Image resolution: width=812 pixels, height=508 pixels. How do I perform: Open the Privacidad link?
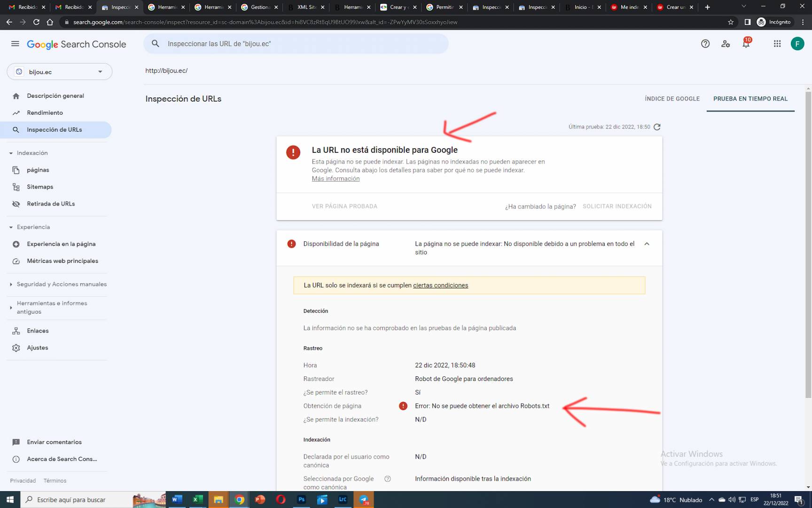23,481
